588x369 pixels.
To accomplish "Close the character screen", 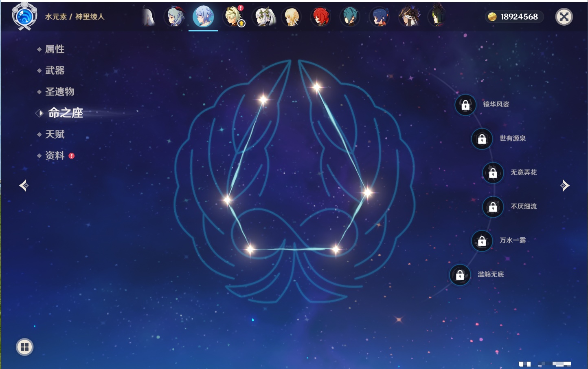I will (564, 17).
